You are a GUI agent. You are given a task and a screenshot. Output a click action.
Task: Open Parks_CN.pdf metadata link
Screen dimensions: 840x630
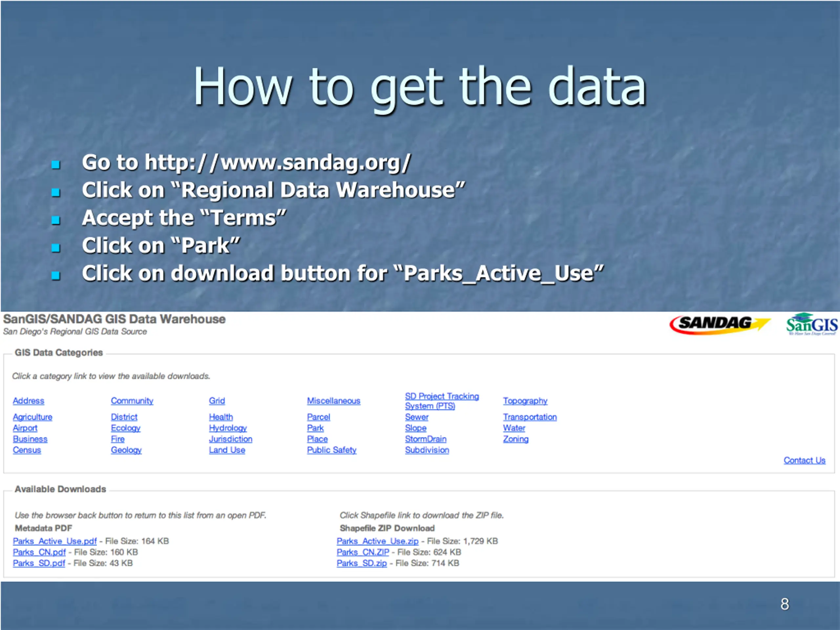39,552
